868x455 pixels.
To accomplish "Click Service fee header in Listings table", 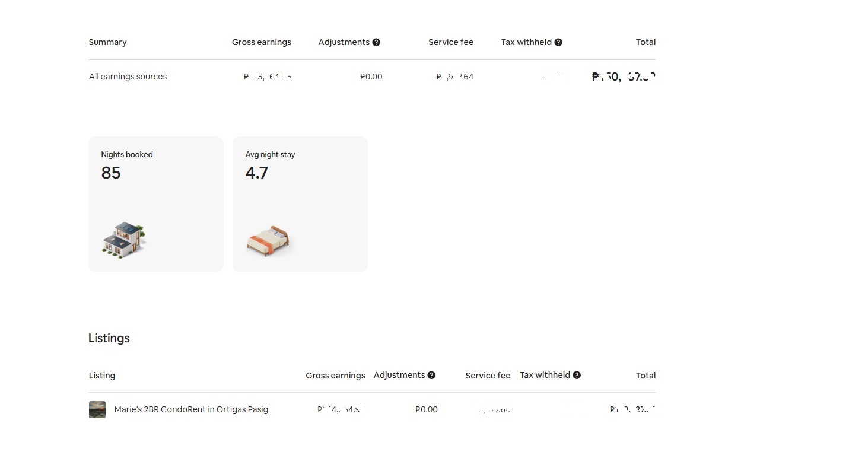I will 488,376.
